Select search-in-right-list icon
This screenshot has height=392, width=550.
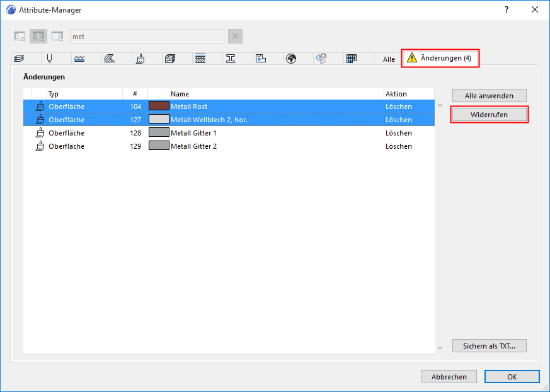point(57,37)
